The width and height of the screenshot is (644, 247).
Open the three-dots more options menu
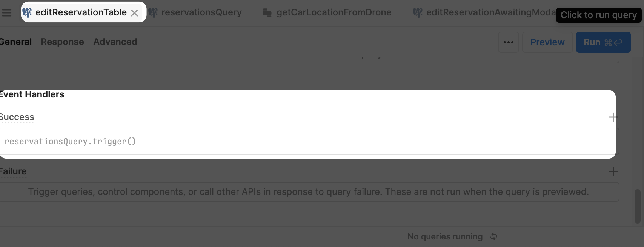coord(509,42)
